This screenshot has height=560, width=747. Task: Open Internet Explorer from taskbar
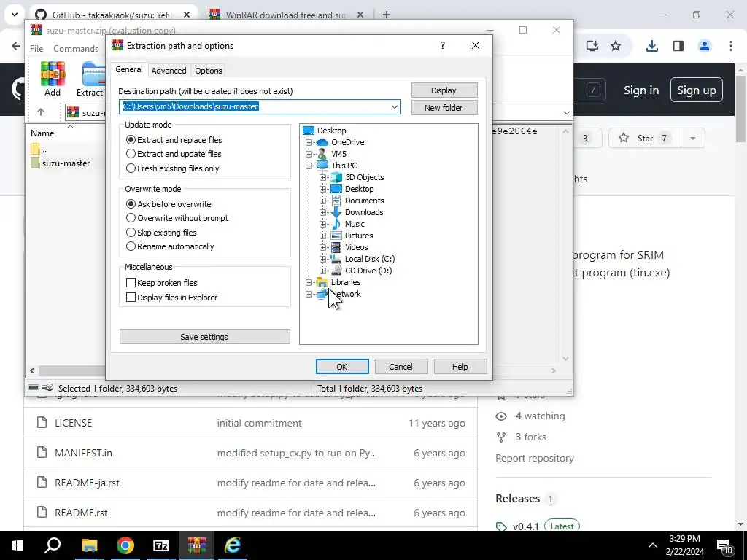(x=233, y=545)
